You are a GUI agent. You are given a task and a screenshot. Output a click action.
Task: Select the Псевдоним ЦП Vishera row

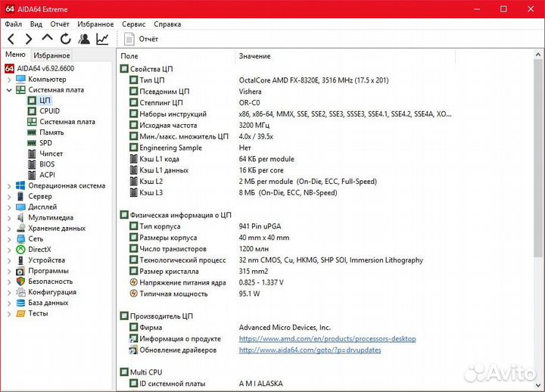[x=196, y=92]
